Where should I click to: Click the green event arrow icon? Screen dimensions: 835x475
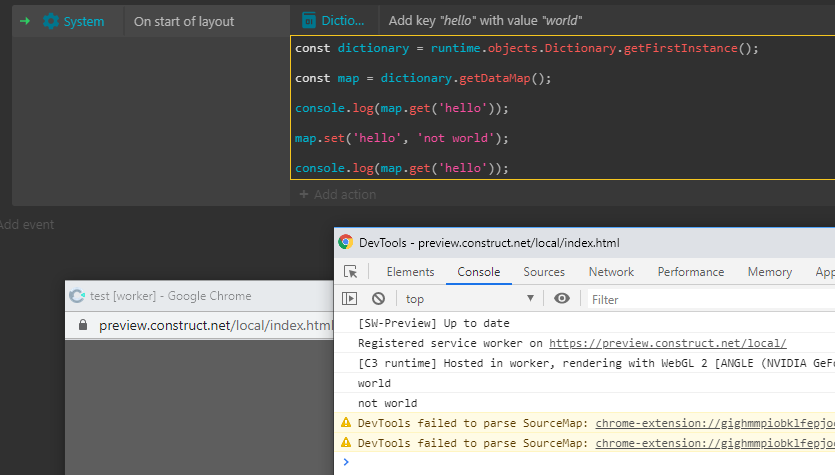coord(25,21)
